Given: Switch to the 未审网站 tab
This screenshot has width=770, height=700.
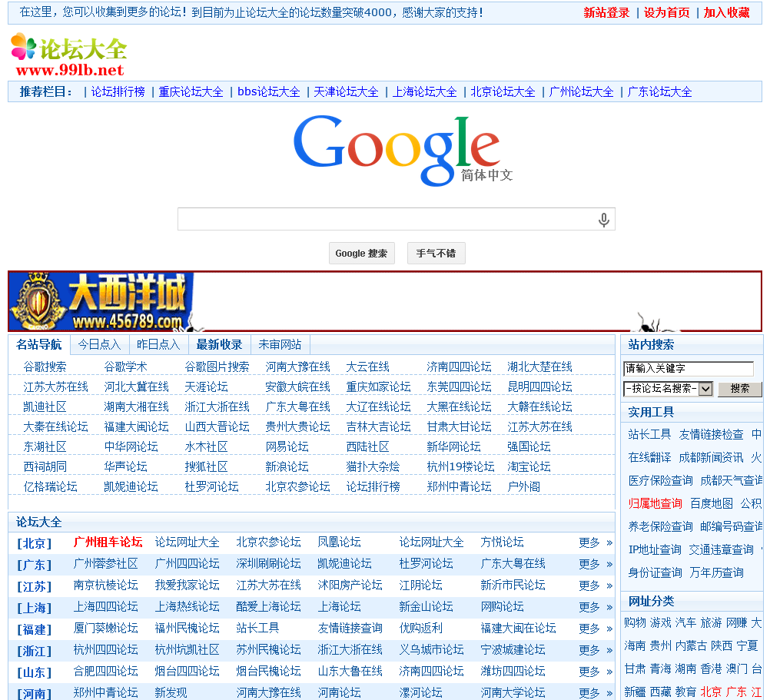Looking at the screenshot, I should click(280, 344).
